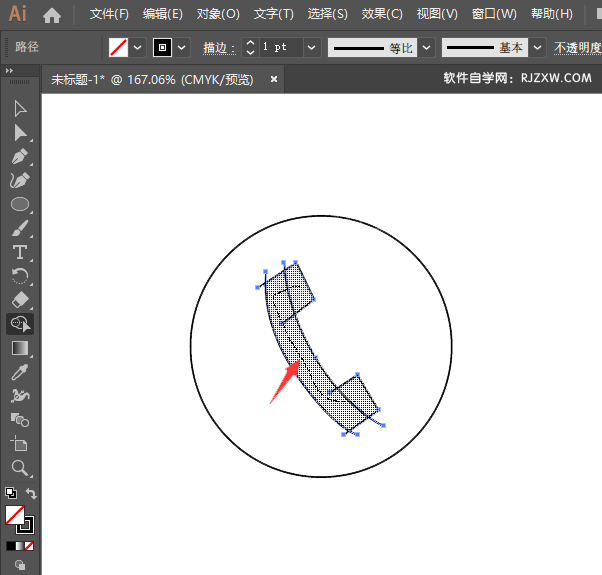Viewport: 602px width, 575px height.
Task: Select the Pen tool
Action: click(x=19, y=156)
